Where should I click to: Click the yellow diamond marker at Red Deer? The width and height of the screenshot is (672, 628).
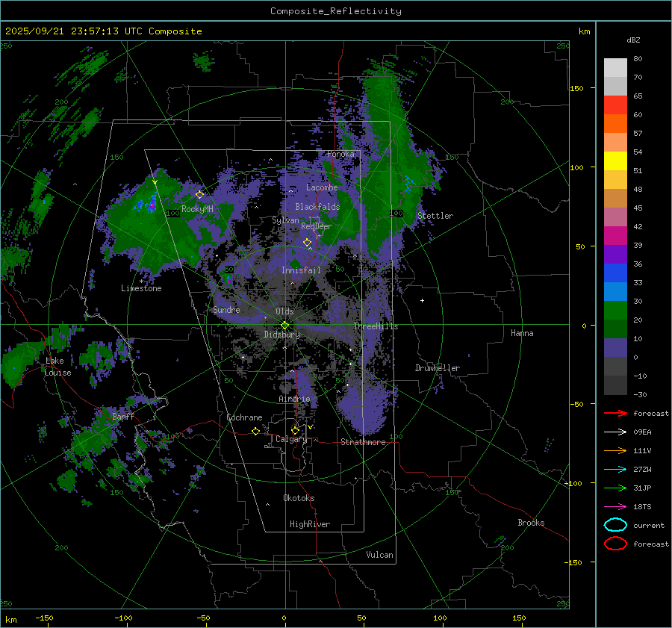point(307,243)
